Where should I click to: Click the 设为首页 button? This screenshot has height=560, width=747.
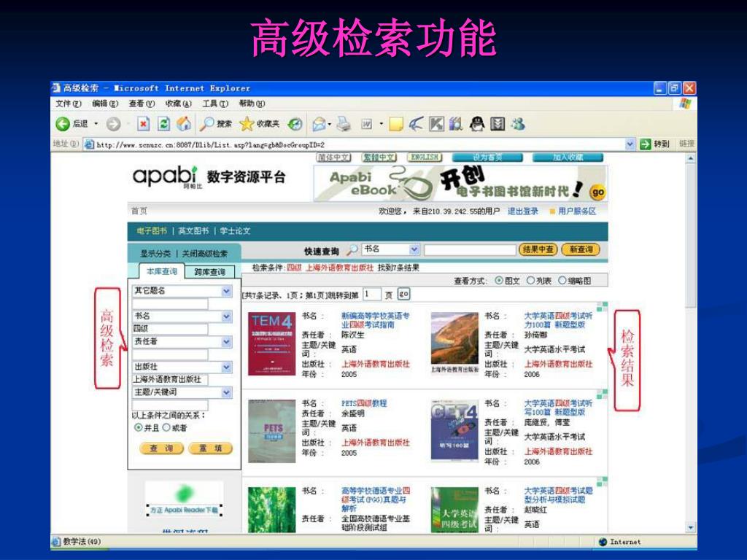487,157
